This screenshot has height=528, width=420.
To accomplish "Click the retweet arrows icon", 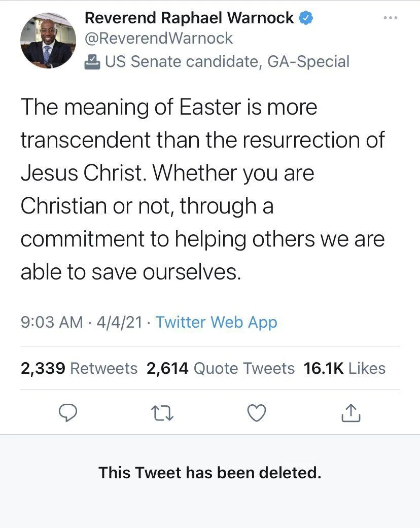I will [163, 414].
